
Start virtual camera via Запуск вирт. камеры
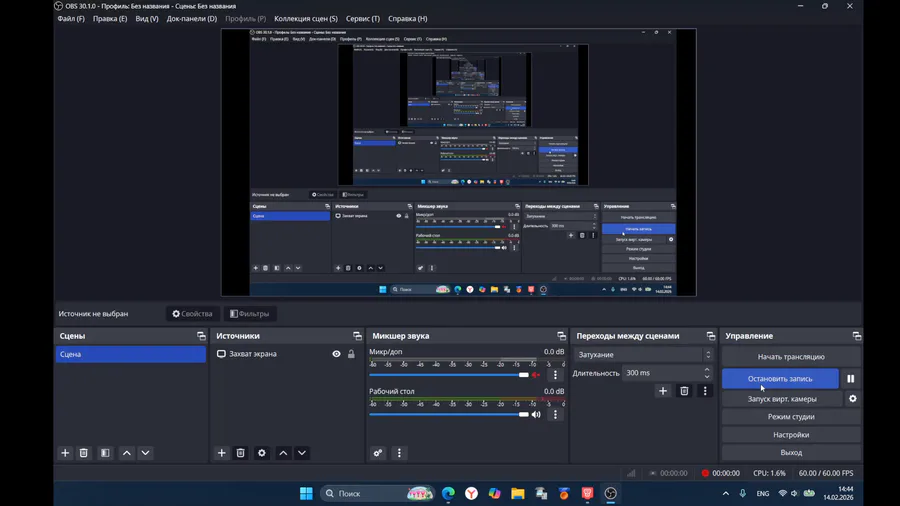tap(782, 399)
